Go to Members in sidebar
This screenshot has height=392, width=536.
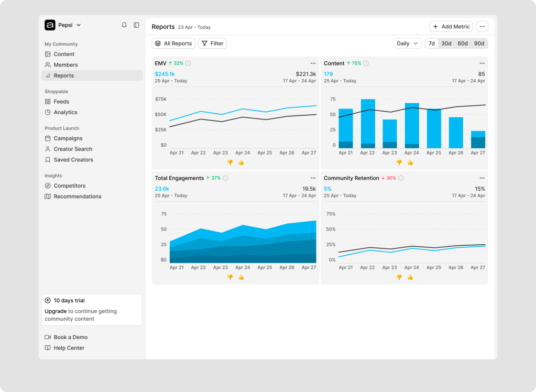coord(65,65)
